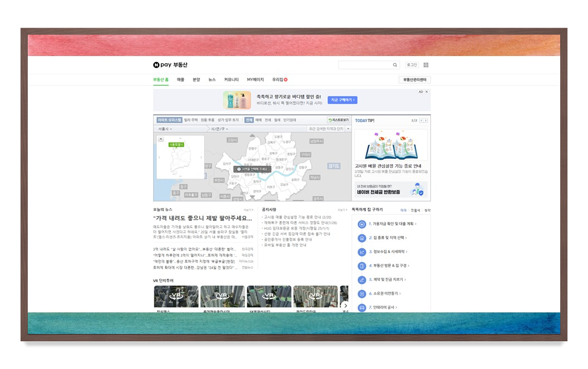This screenshot has width=588, height=369.
Task: Switch 똑똑하게 집 구하기 to 전월세
Action: click(x=415, y=210)
